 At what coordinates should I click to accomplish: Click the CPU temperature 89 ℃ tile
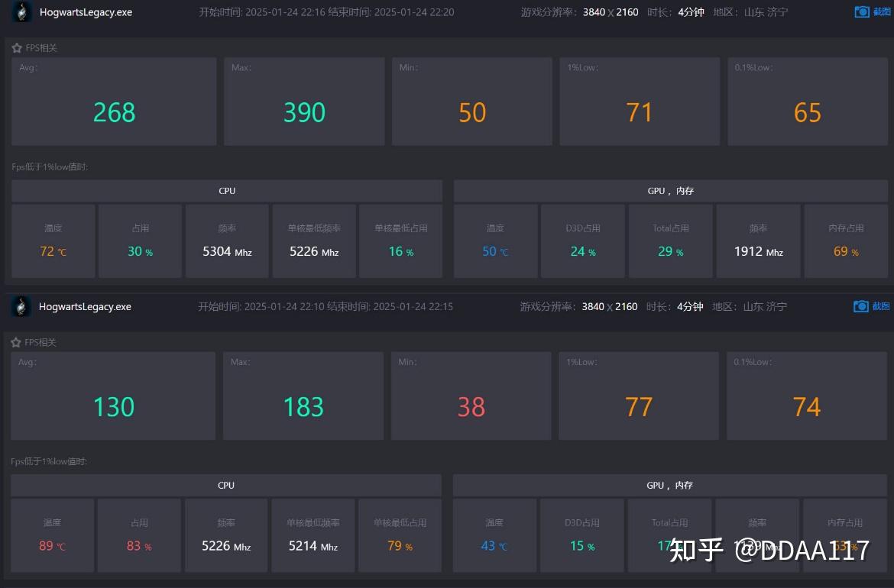(x=53, y=535)
